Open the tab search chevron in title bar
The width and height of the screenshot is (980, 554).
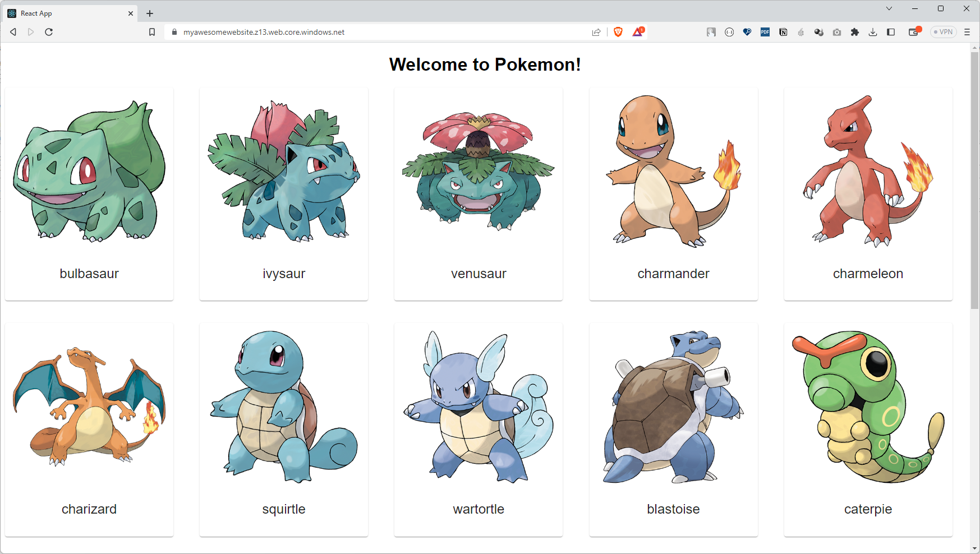[x=889, y=8]
